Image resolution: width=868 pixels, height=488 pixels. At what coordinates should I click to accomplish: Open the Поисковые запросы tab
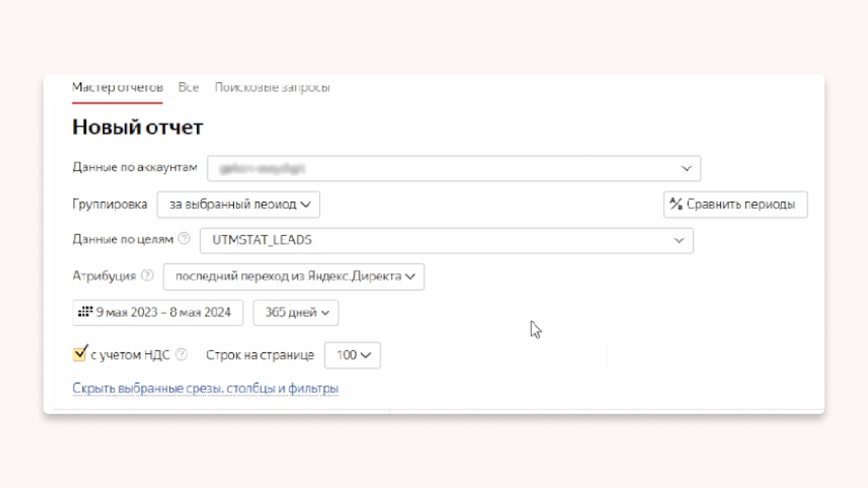pos(272,87)
